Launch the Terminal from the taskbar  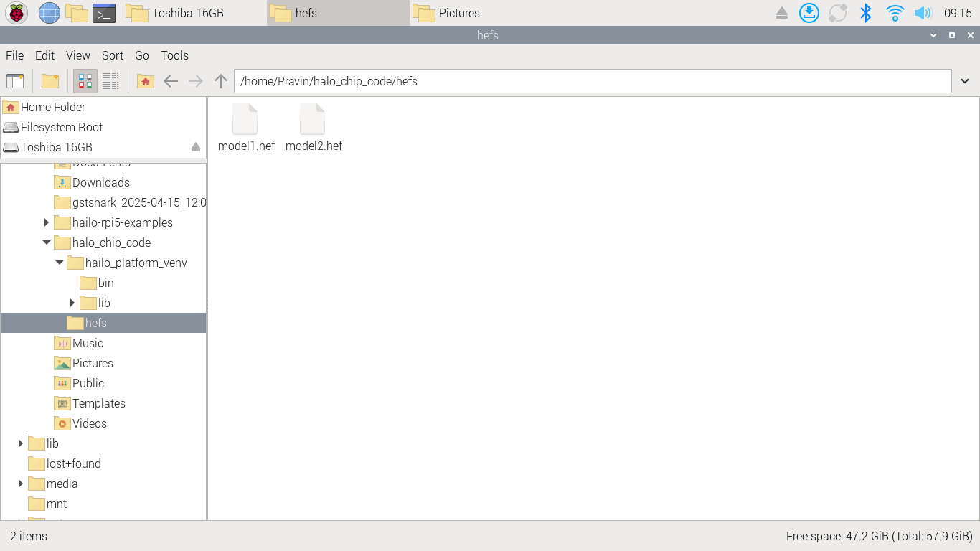104,13
